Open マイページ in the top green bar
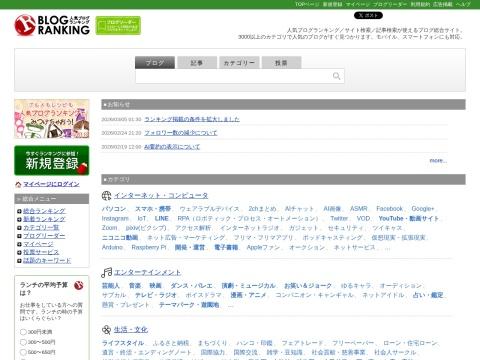480x360 pixels. (x=357, y=4)
